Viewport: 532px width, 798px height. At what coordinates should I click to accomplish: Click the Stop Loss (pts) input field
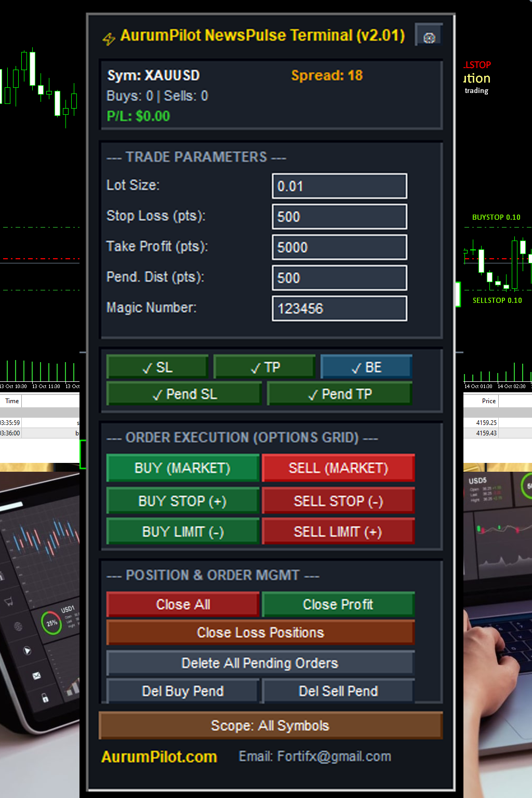tap(340, 217)
